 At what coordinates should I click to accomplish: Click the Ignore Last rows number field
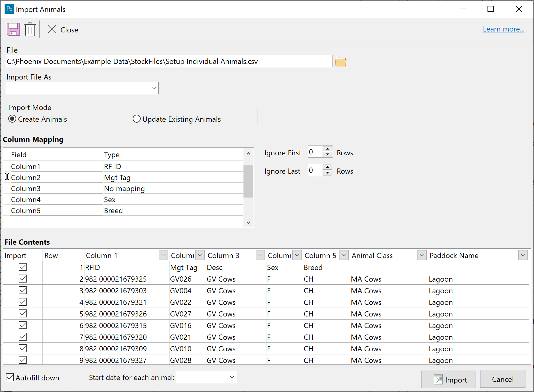point(315,170)
